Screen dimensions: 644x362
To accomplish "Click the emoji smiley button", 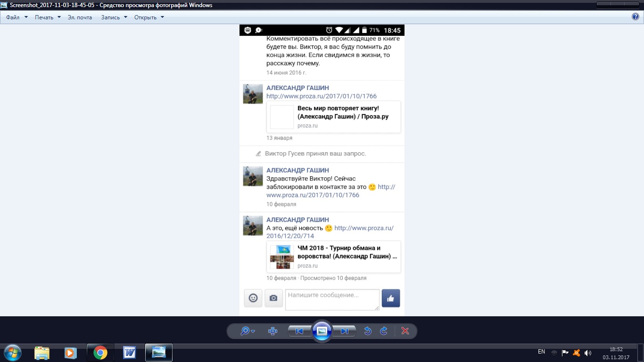I will pyautogui.click(x=253, y=298).
